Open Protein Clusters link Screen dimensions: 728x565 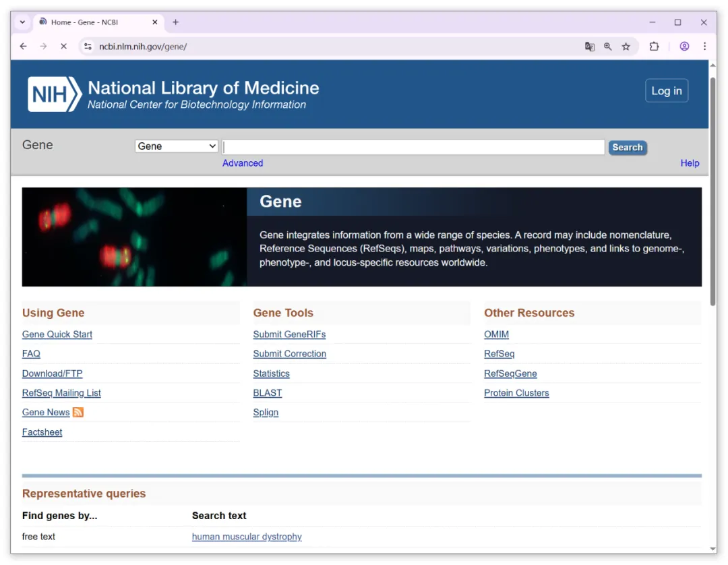516,393
